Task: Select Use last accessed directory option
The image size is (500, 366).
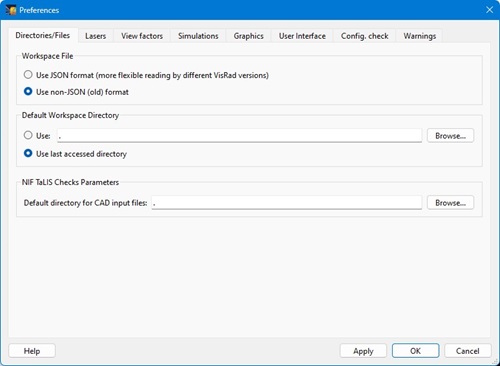Action: coord(28,153)
